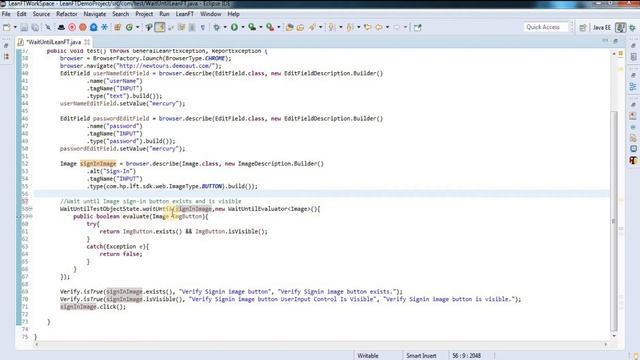Screen dimensions: 640x360
Task: Click the highlighted signInImage variable on line 52
Action: [x=98, y=164]
